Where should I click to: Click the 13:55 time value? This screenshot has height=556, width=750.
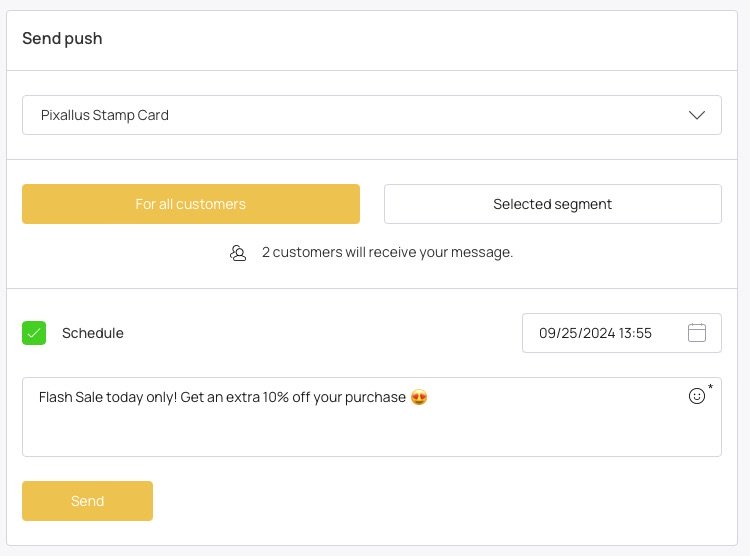(x=635, y=333)
